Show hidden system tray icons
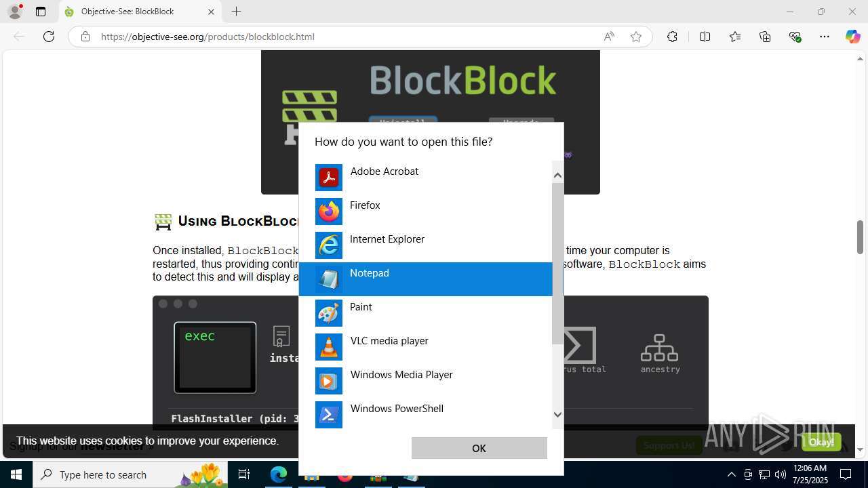This screenshot has width=868, height=488. tap(731, 474)
